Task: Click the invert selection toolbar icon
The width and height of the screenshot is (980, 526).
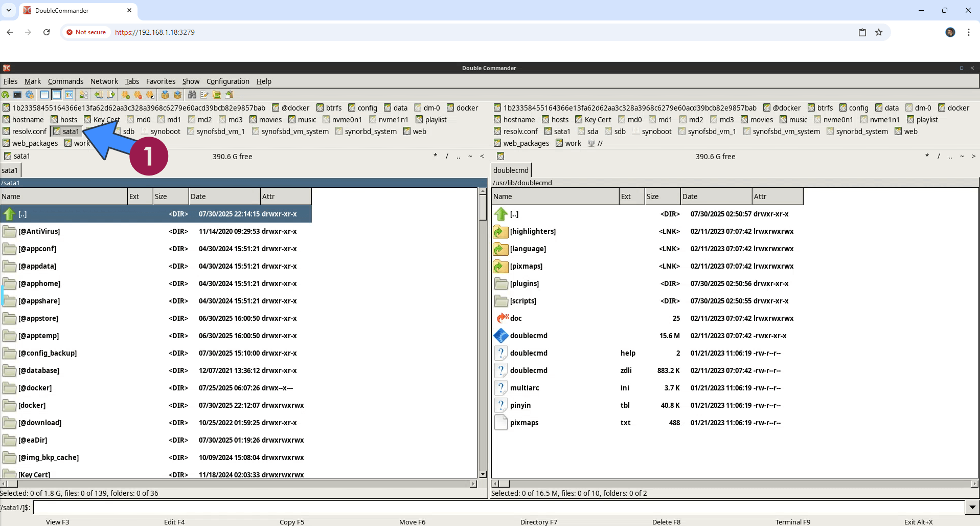Action: [x=150, y=95]
